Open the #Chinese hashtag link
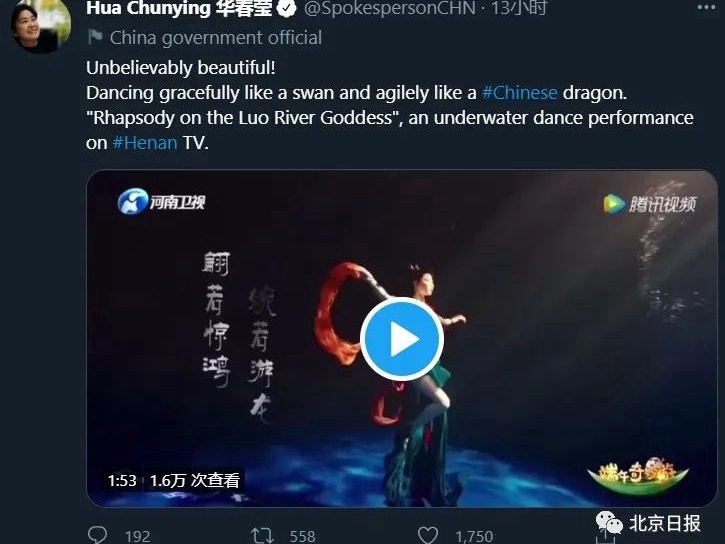 [519, 93]
